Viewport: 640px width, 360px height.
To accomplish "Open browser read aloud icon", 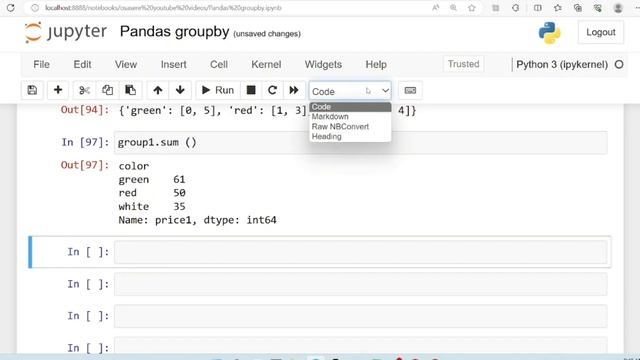I will (x=436, y=8).
